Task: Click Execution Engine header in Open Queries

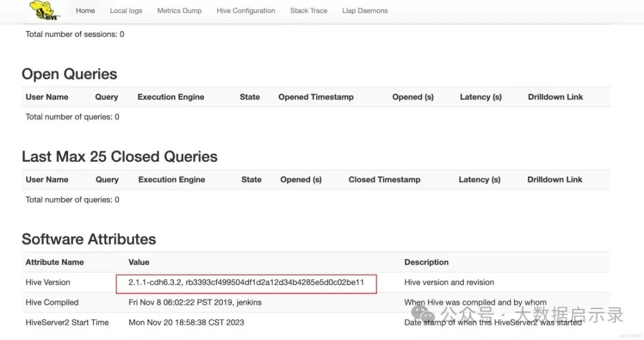Action: click(x=171, y=97)
